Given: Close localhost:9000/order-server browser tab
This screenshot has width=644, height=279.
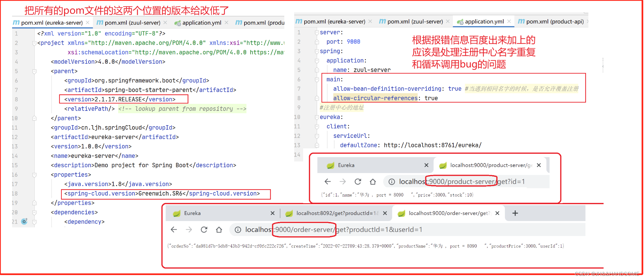Looking at the screenshot, I should [497, 213].
